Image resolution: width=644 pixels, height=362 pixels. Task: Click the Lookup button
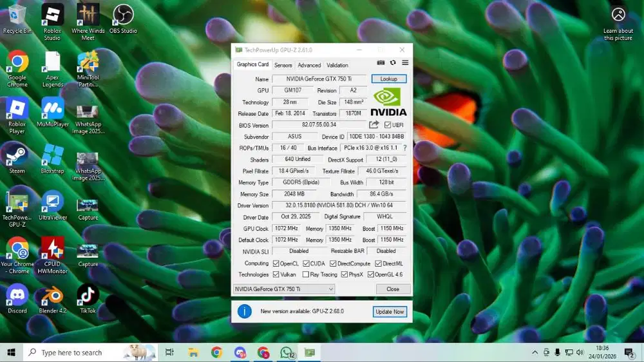(389, 79)
